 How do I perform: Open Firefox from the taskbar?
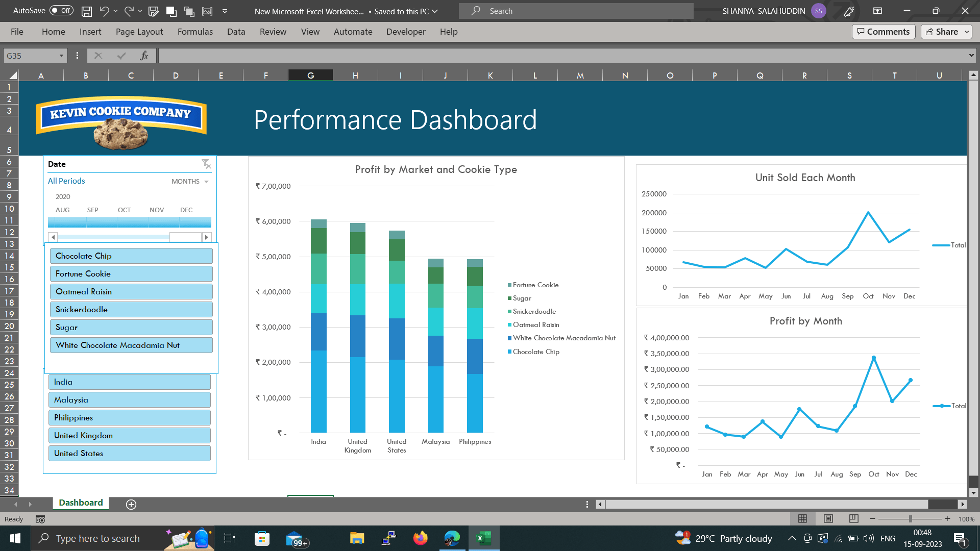click(x=420, y=538)
